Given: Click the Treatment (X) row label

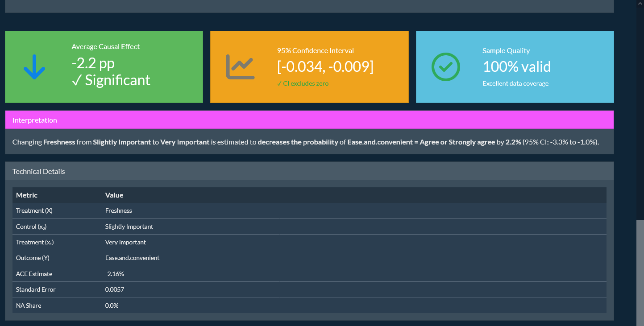Looking at the screenshot, I should pyautogui.click(x=34, y=210).
